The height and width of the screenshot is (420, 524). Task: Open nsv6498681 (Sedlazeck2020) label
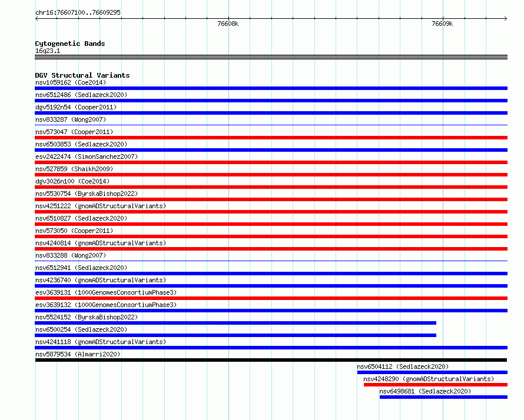[x=425, y=391]
